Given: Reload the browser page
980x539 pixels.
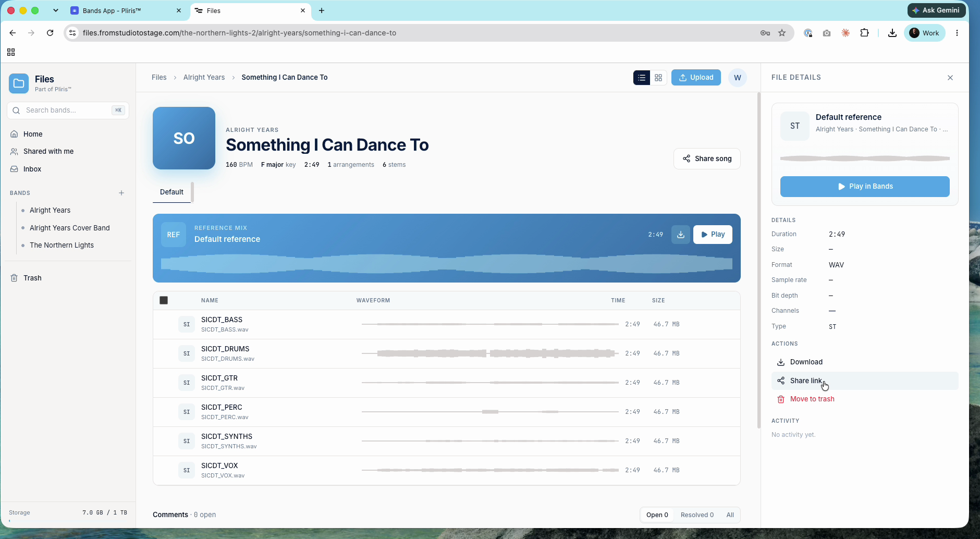Looking at the screenshot, I should 50,33.
